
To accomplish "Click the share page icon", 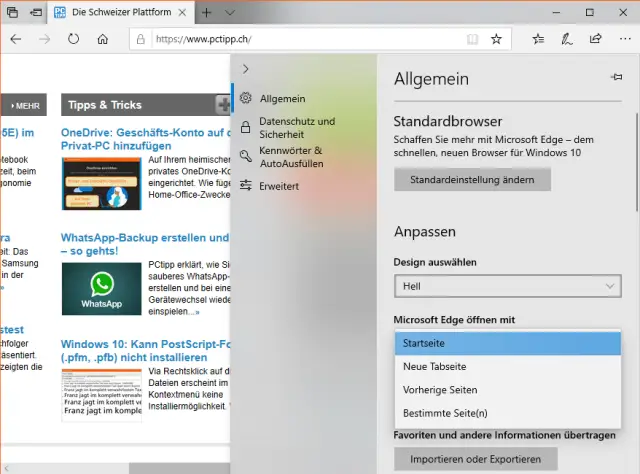I will (596, 39).
